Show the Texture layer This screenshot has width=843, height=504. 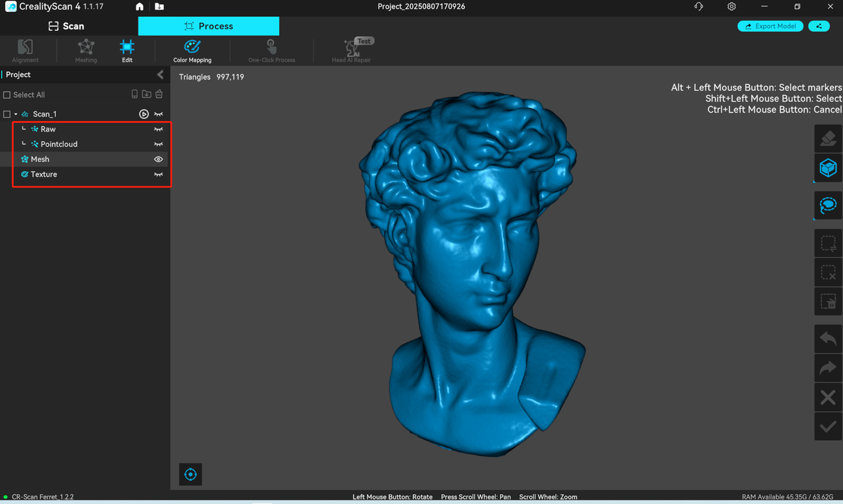coord(158,174)
